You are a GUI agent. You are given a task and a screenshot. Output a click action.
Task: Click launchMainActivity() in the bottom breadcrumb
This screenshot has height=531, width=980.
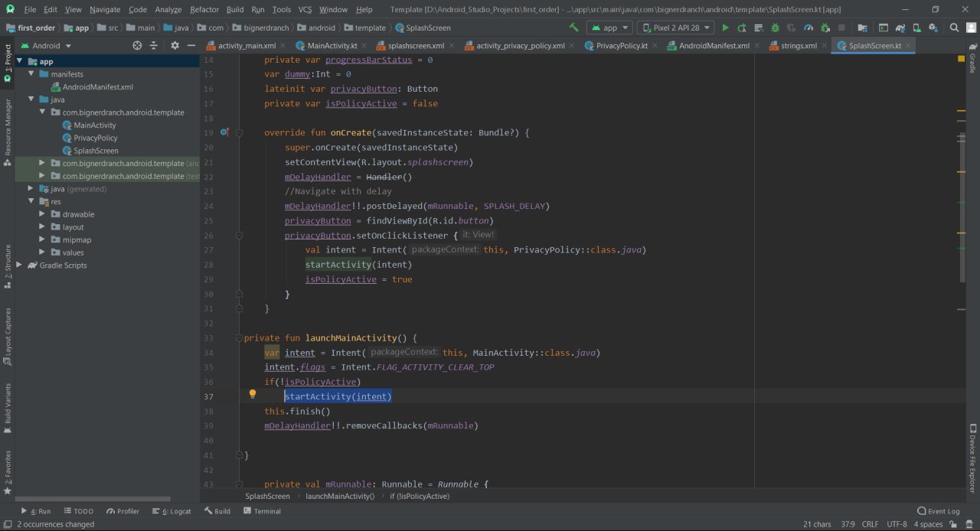[x=340, y=496]
